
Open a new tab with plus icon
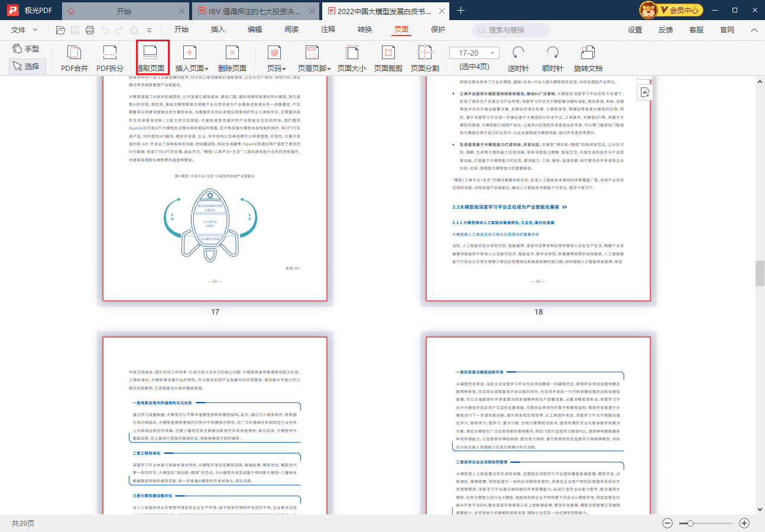pyautogui.click(x=461, y=11)
